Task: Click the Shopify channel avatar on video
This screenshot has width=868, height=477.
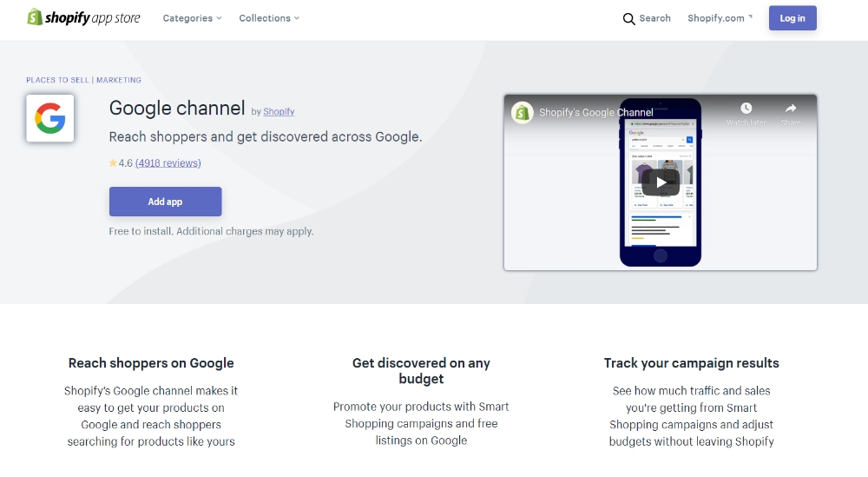Action: coord(522,112)
